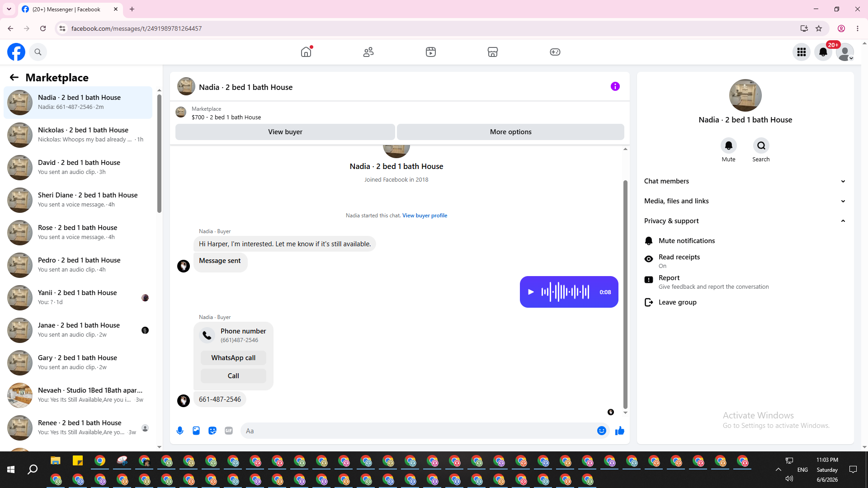Toggle Mute notifications option

745,241
